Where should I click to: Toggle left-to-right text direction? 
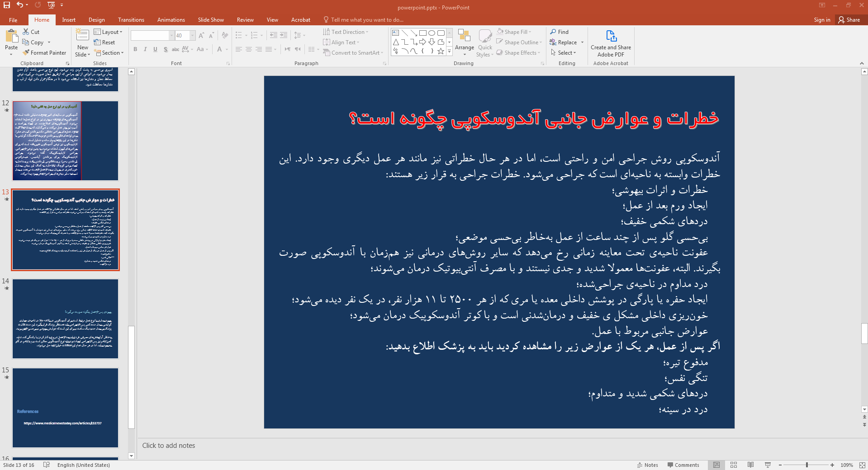[288, 49]
